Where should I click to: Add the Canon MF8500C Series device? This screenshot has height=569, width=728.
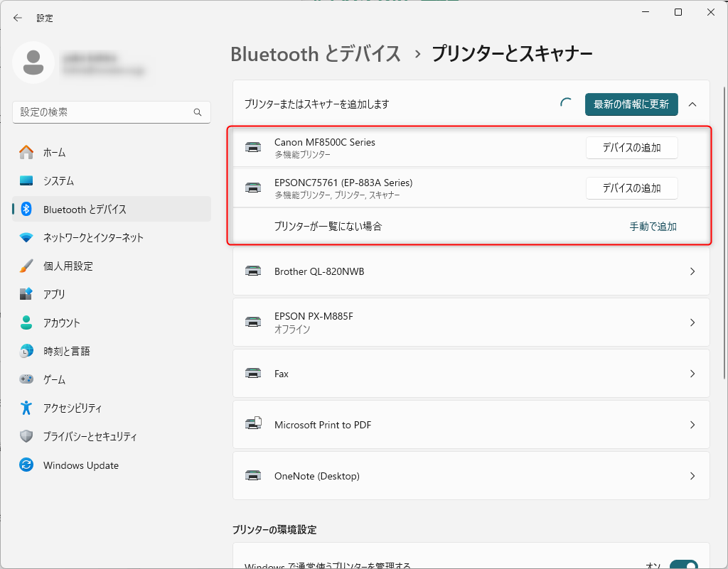pos(631,148)
